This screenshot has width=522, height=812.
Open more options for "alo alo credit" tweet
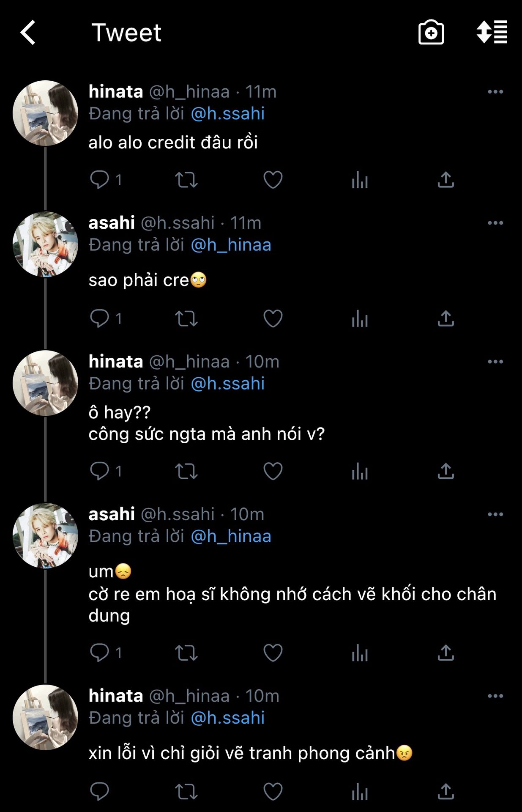point(495,92)
